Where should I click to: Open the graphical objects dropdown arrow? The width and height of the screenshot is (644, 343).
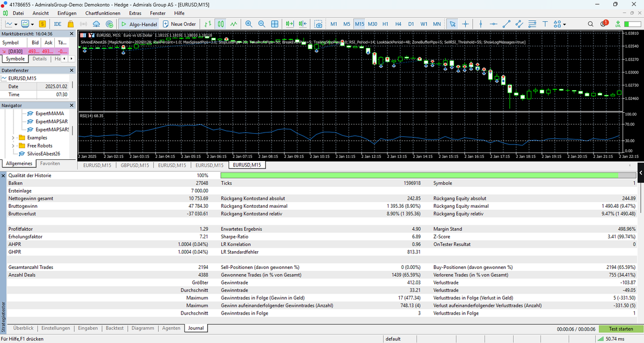click(x=564, y=24)
